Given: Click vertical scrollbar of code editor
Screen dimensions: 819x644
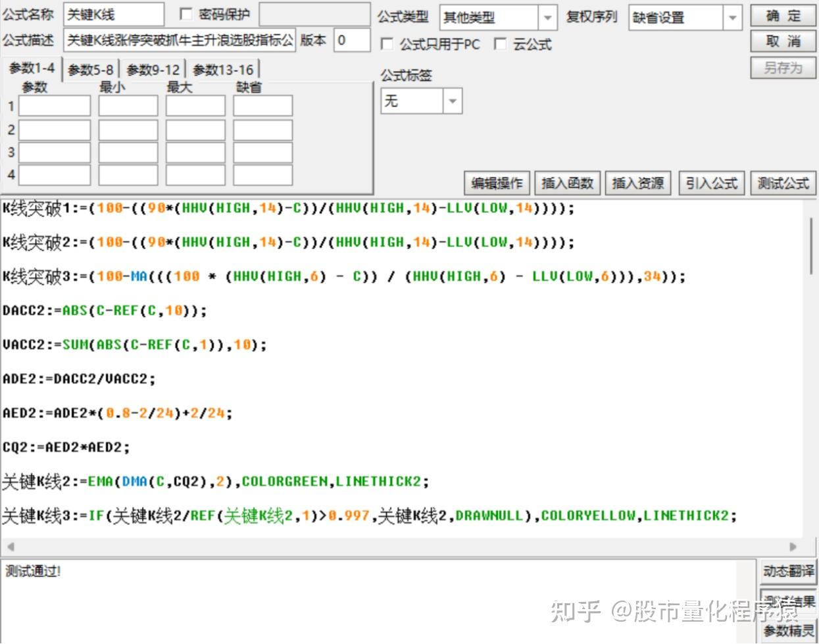Looking at the screenshot, I should tap(811, 245).
